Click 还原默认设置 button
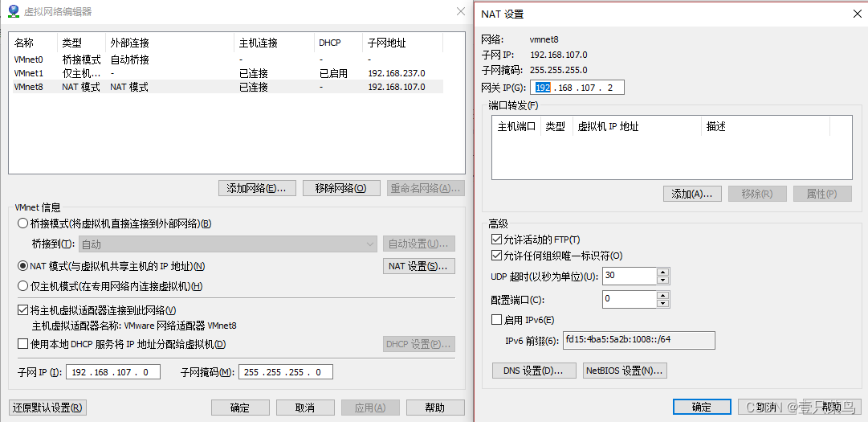 click(x=48, y=408)
